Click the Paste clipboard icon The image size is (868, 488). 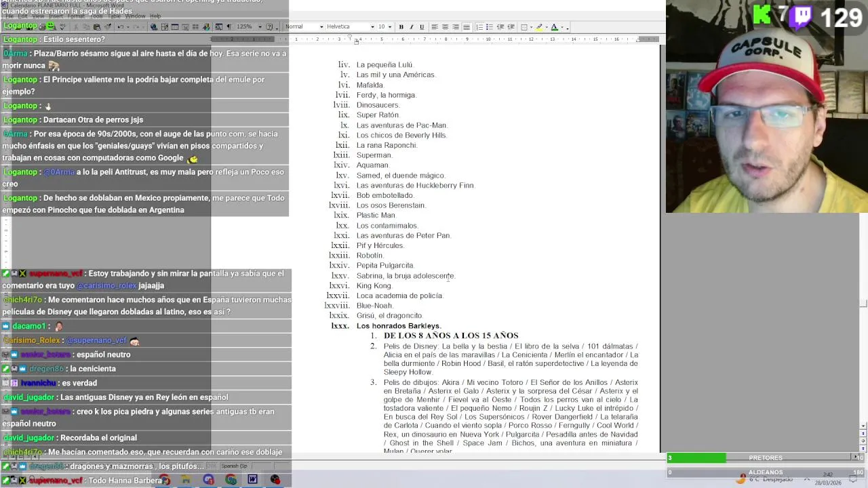pos(97,26)
